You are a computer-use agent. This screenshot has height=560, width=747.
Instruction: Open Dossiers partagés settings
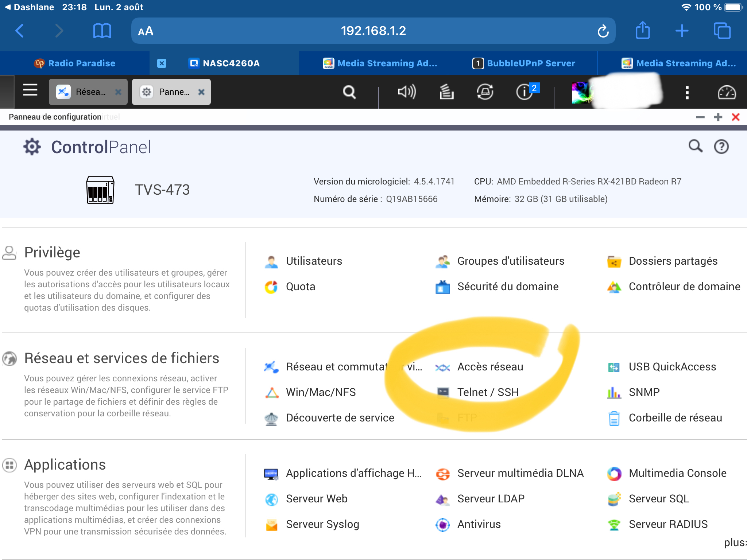click(673, 261)
